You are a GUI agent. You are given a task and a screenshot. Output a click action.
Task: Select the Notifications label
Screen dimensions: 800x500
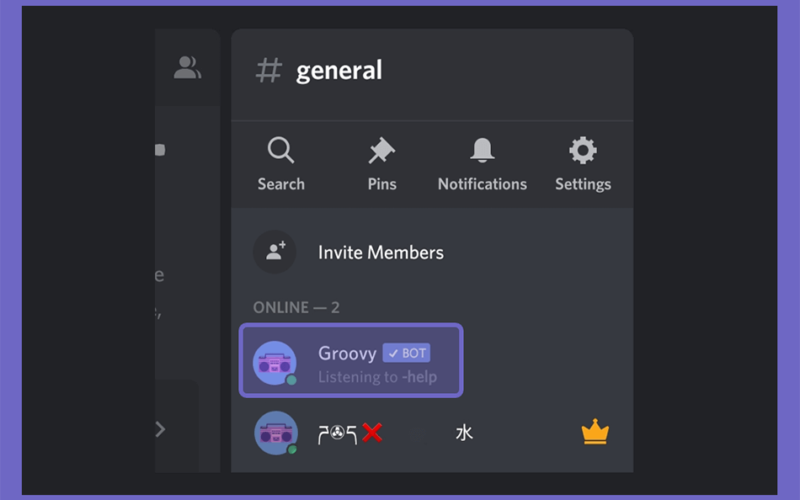tap(482, 184)
